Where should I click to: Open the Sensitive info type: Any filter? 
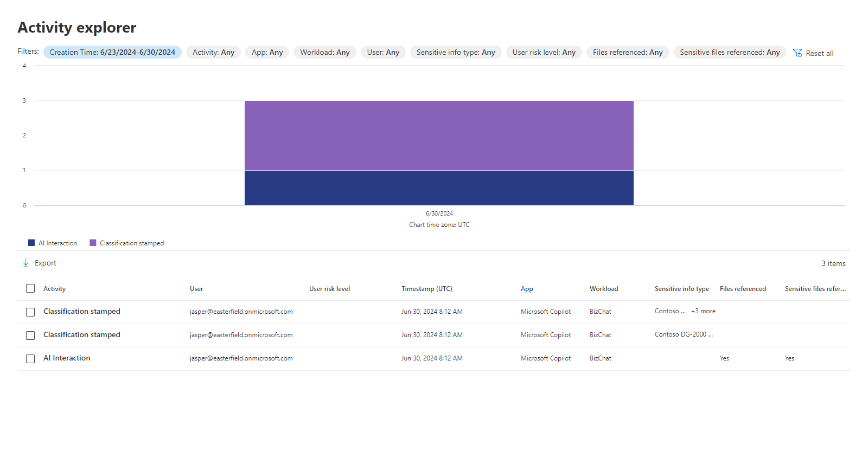[x=456, y=52]
